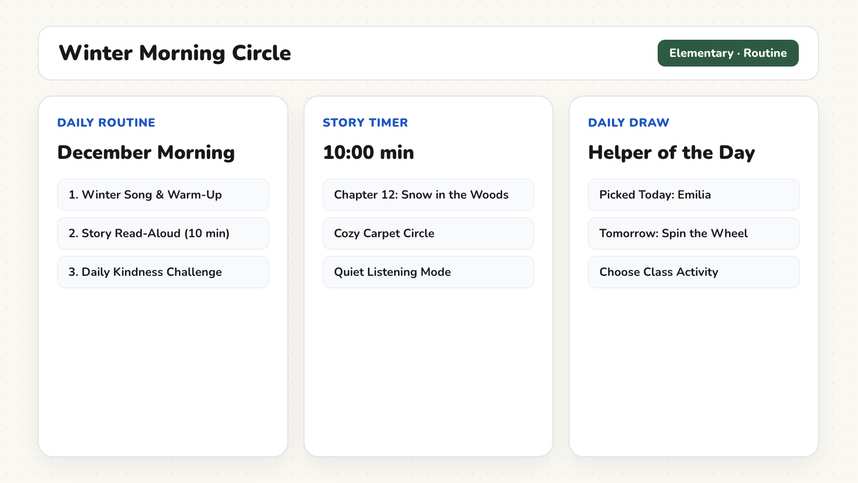Select the Picked Today: Emilia item
858x483 pixels.
pos(694,195)
